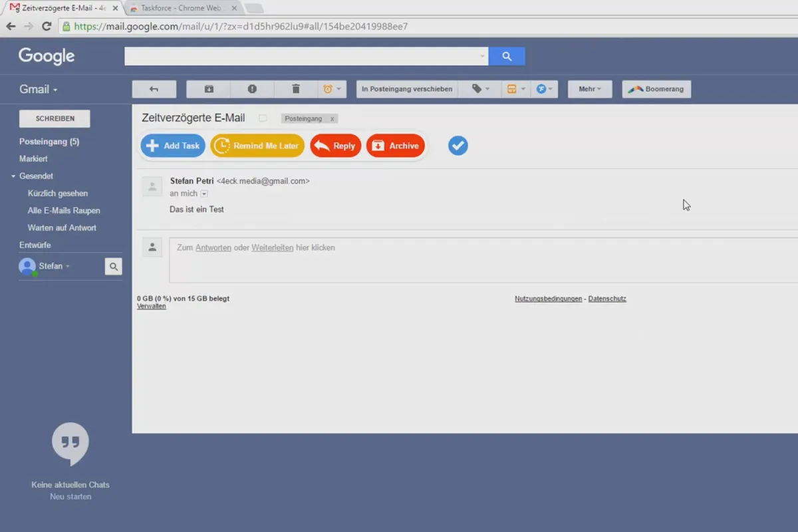Image resolution: width=798 pixels, height=532 pixels.
Task: Select the Zeitverzögerte E-Mail browser tab
Action: (x=65, y=8)
